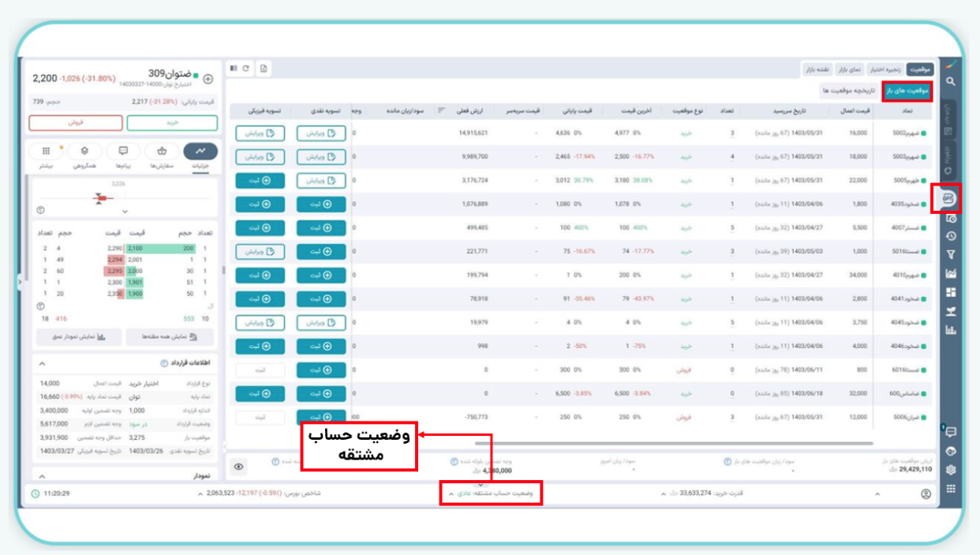980x555 pixels.
Task: Collapse the اطلاعات قرارداد section
Action: (41, 364)
